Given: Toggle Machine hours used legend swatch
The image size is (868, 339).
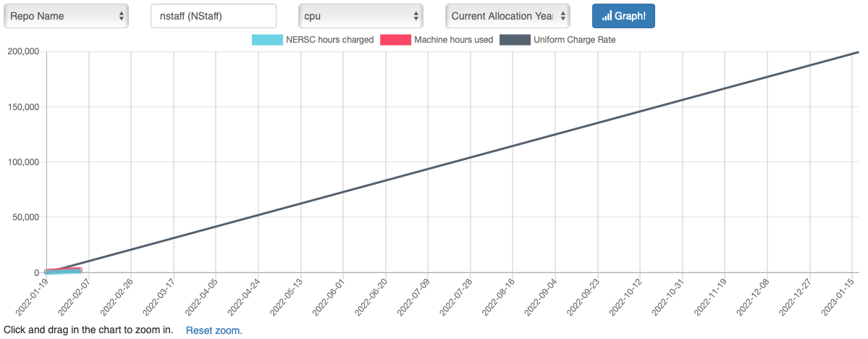Looking at the screenshot, I should pyautogui.click(x=394, y=40).
